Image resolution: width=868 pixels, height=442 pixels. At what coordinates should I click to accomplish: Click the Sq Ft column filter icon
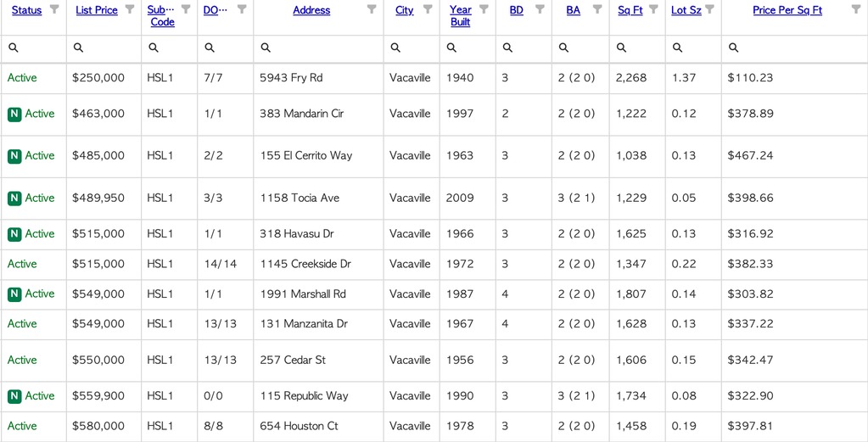654,8
